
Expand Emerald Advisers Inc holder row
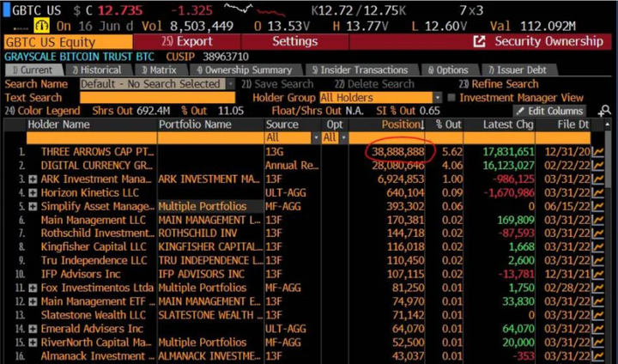(33, 330)
